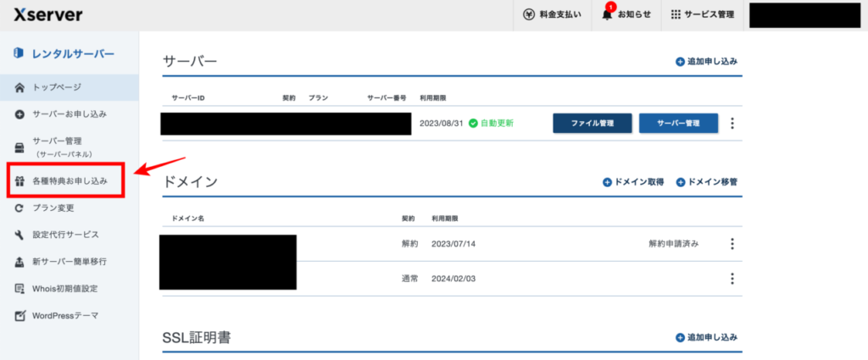Click the yen icon for 料金支払い

[529, 15]
